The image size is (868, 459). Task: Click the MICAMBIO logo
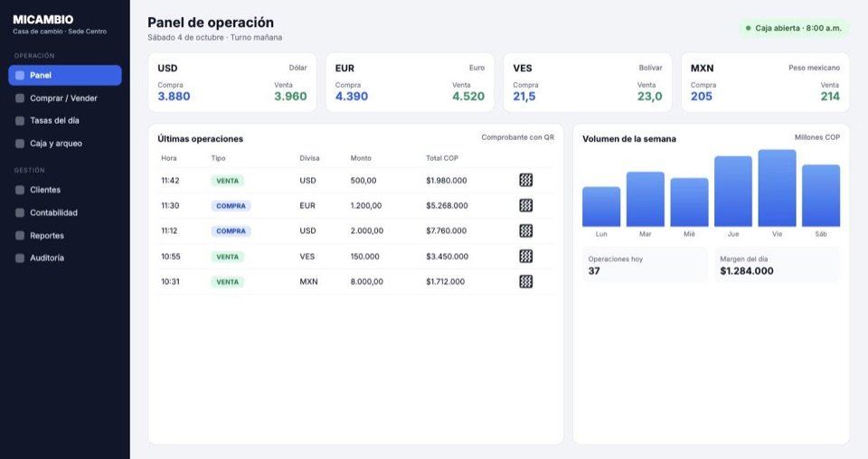(x=43, y=19)
